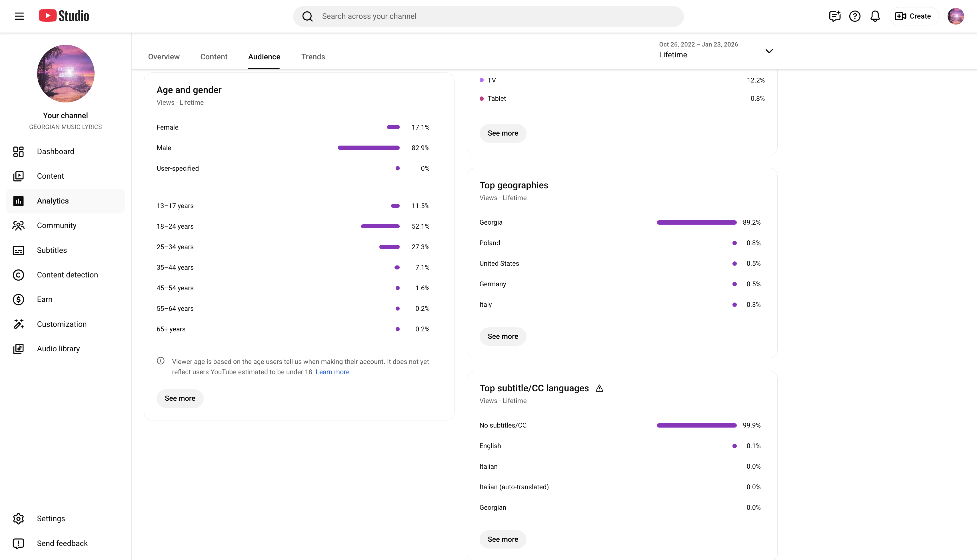The height and width of the screenshot is (560, 977).
Task: Click the Earn dollar icon
Action: [x=19, y=300]
